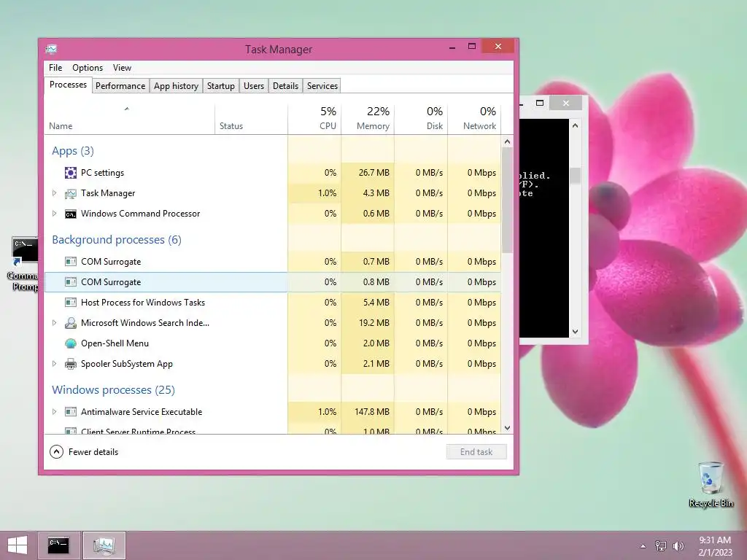The height and width of the screenshot is (560, 747).
Task: Click the Antimalware Service Executable icon
Action: tap(71, 412)
